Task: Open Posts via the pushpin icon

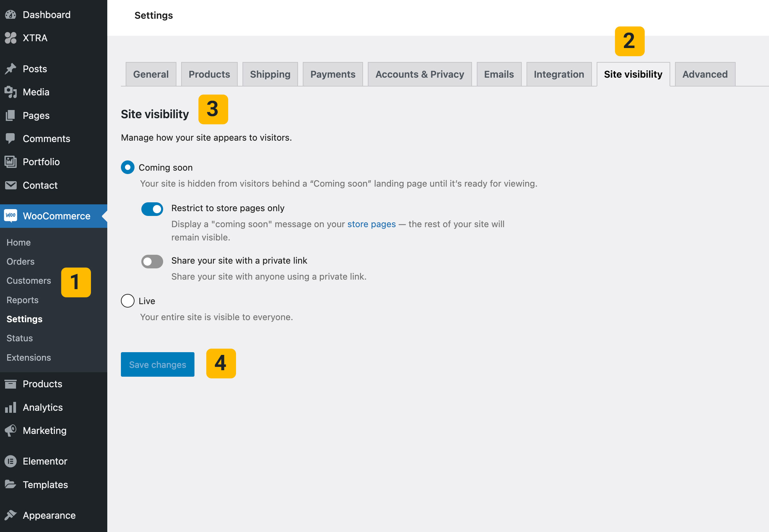Action: (x=11, y=69)
